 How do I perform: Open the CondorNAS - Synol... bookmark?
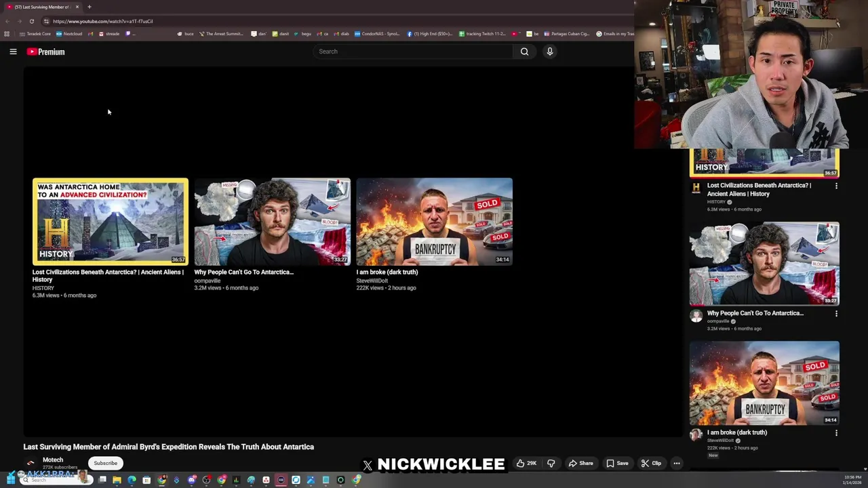click(x=377, y=34)
